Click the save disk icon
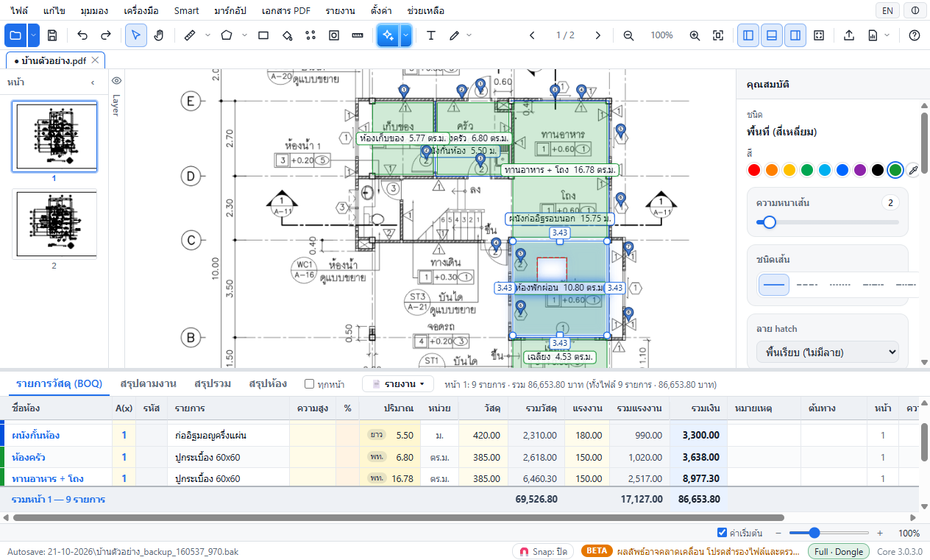Screen dimensions: 930x560 [52, 35]
